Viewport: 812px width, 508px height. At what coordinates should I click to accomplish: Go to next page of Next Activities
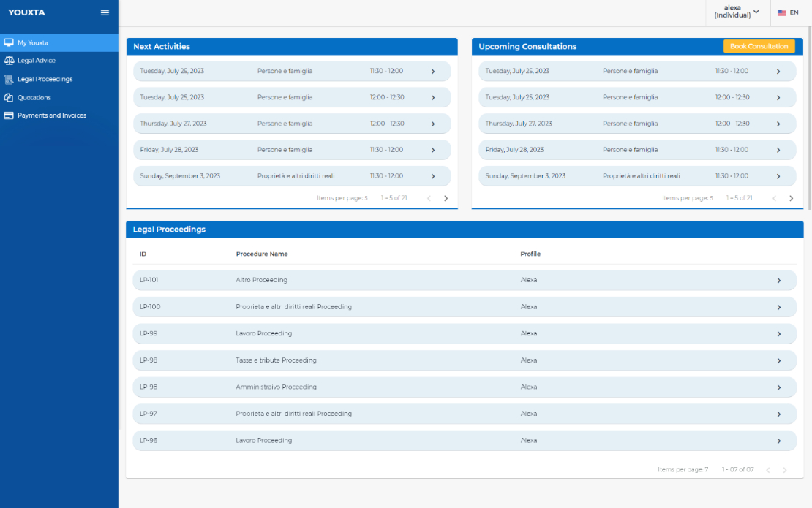(x=446, y=198)
